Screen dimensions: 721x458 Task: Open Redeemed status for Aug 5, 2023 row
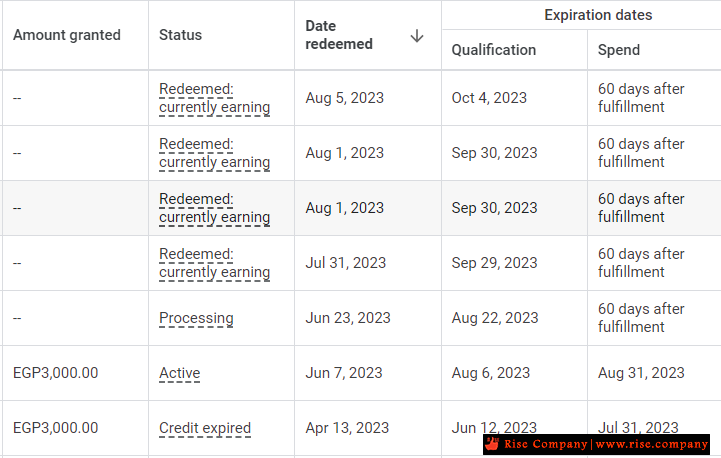pyautogui.click(x=214, y=98)
